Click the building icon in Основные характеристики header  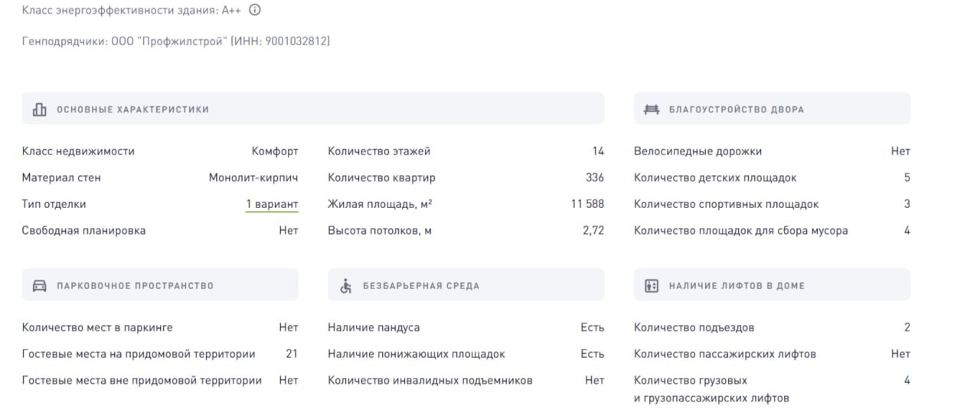(40, 109)
